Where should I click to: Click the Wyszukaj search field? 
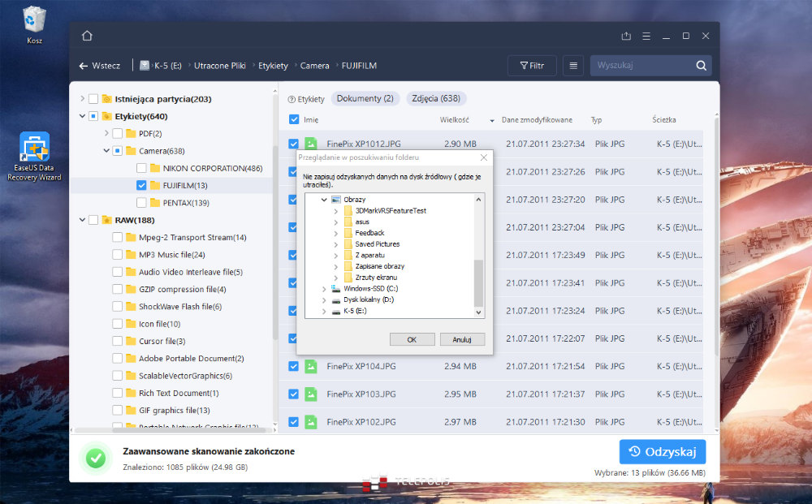(x=641, y=66)
